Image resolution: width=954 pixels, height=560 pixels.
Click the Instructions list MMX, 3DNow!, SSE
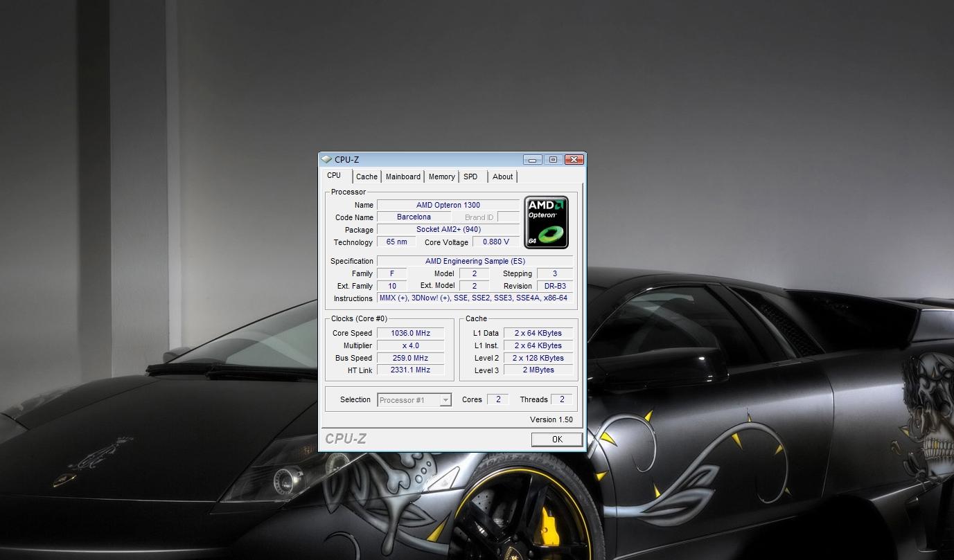click(x=475, y=298)
